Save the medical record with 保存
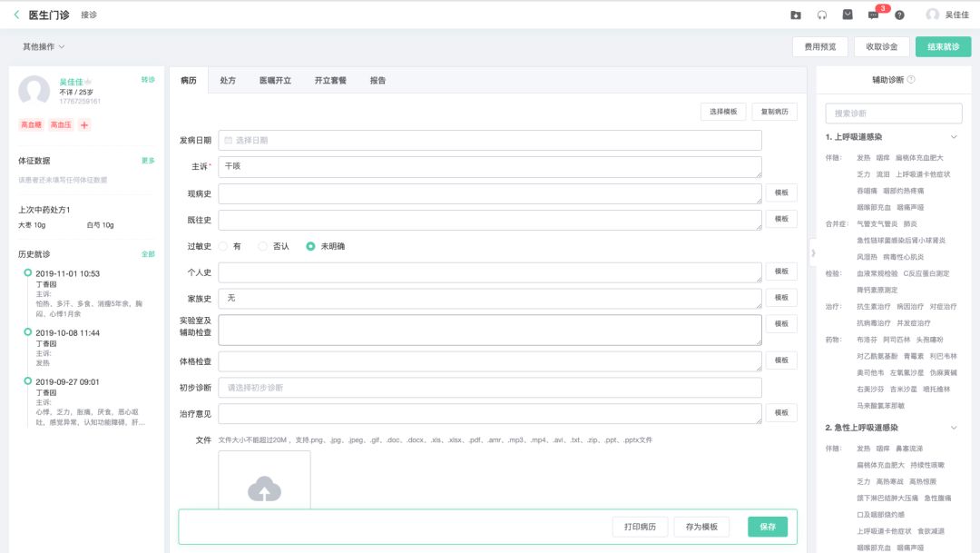Viewport: 980px width, 553px height. point(768,527)
